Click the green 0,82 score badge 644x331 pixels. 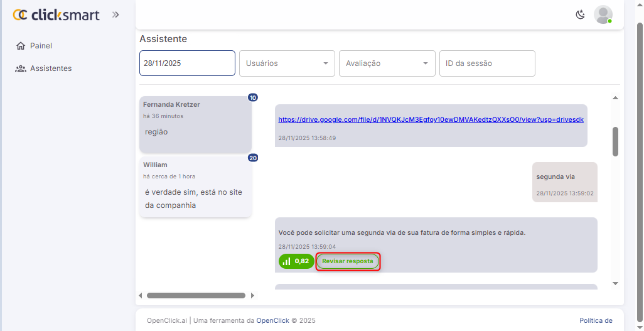coord(296,261)
